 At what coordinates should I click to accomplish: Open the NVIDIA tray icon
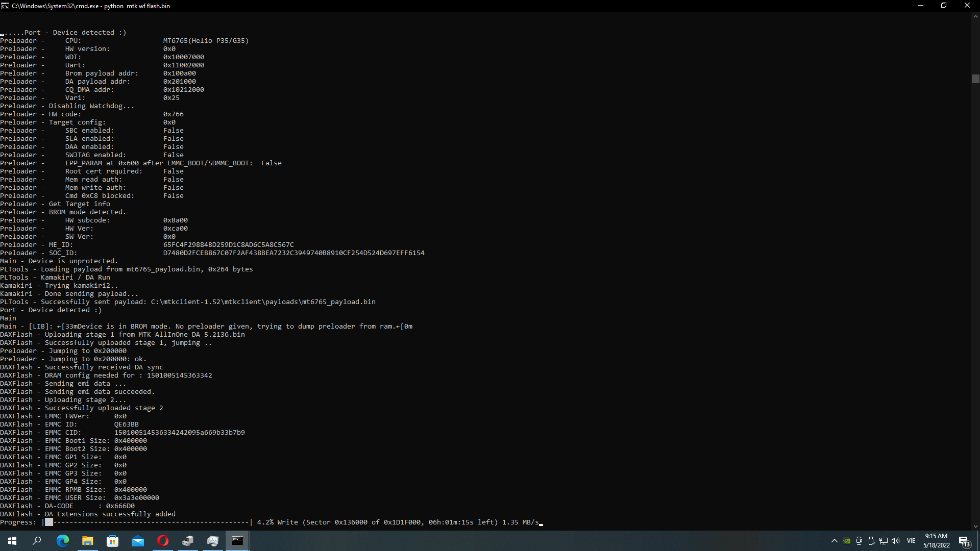[x=847, y=541]
